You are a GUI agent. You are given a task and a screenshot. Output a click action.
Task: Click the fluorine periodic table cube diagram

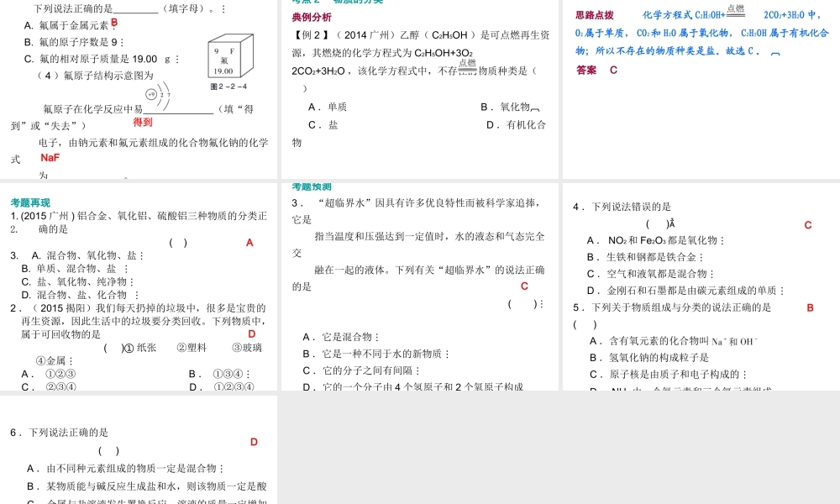(x=230, y=57)
